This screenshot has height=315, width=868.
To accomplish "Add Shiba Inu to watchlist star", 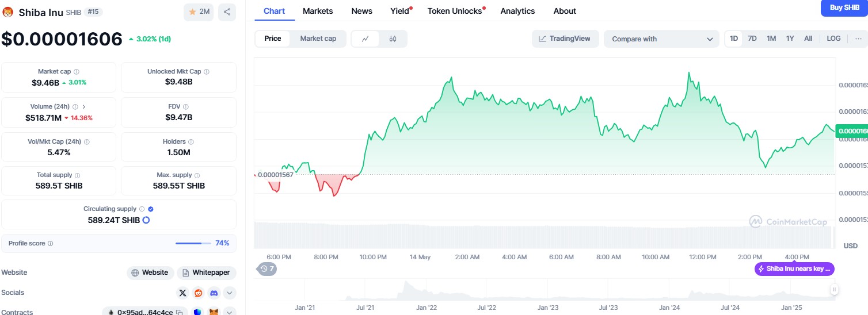I will tap(198, 11).
